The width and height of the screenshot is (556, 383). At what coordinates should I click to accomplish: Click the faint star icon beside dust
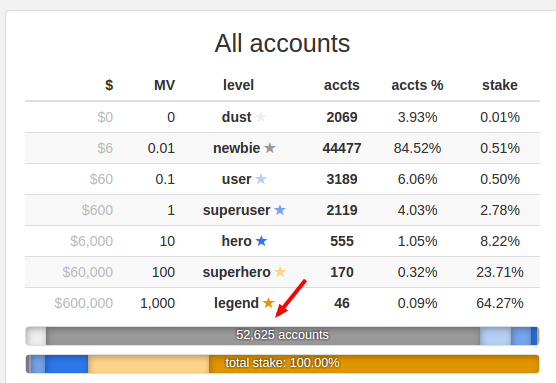click(261, 117)
